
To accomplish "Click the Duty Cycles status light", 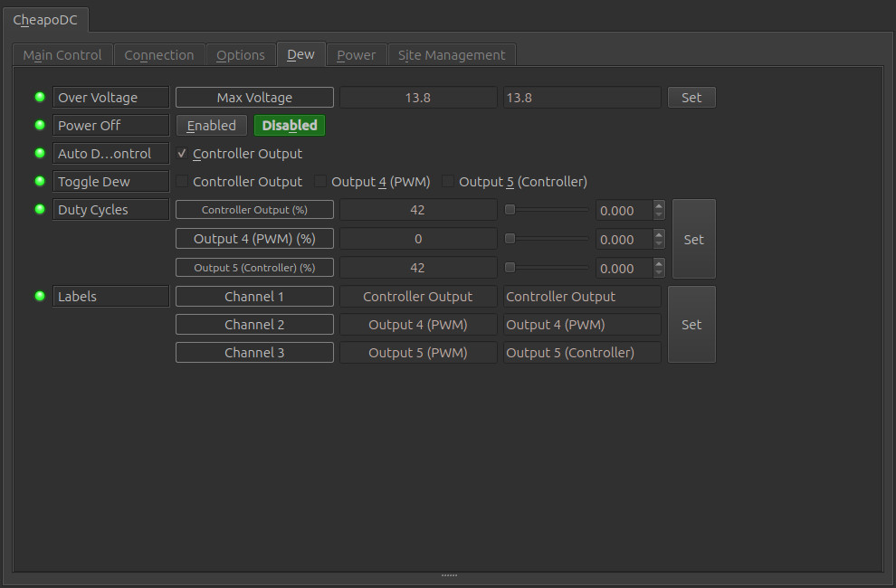I will (x=40, y=210).
